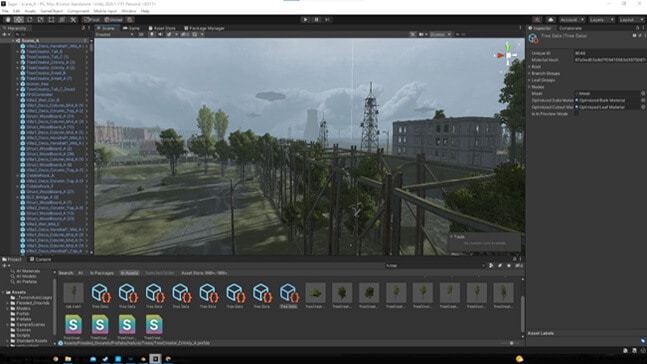The width and height of the screenshot is (647, 364).
Task: Click the In Packages search filter
Action: pyautogui.click(x=102, y=273)
